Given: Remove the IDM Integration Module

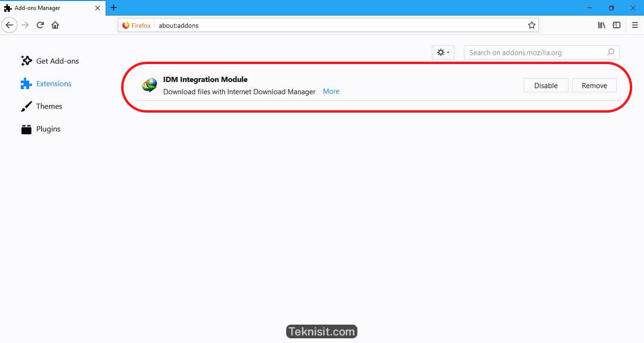Looking at the screenshot, I should [594, 85].
